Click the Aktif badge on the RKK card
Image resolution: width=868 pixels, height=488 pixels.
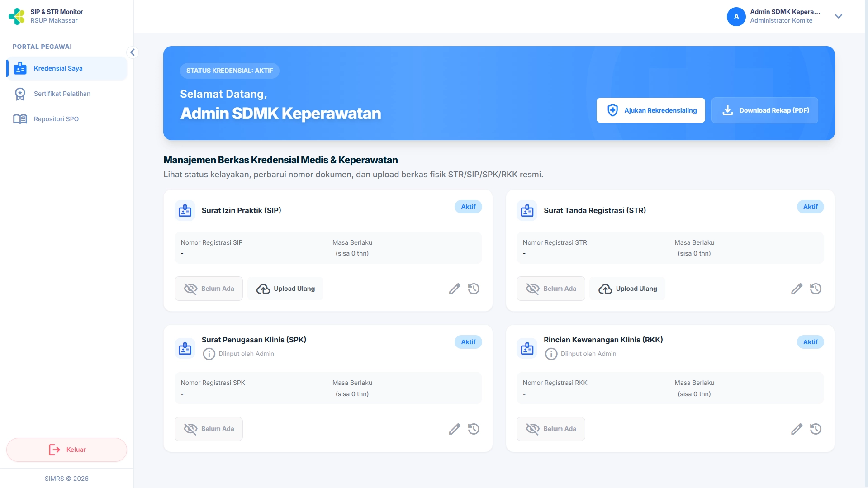point(810,342)
